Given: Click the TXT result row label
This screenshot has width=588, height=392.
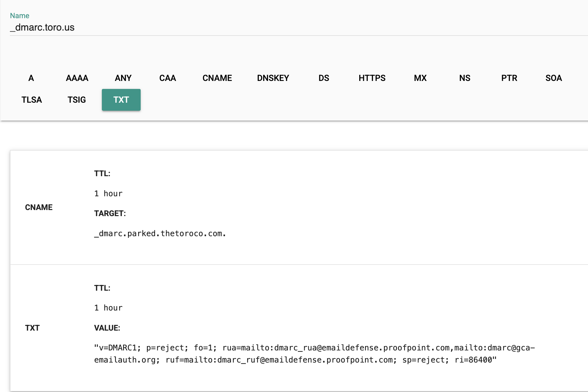Looking at the screenshot, I should pos(32,328).
